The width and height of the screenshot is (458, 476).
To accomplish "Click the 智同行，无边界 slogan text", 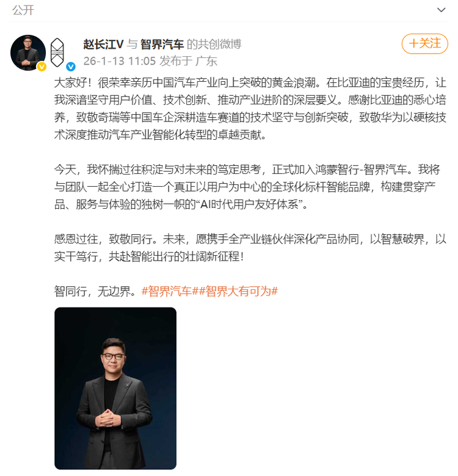I will coord(95,291).
